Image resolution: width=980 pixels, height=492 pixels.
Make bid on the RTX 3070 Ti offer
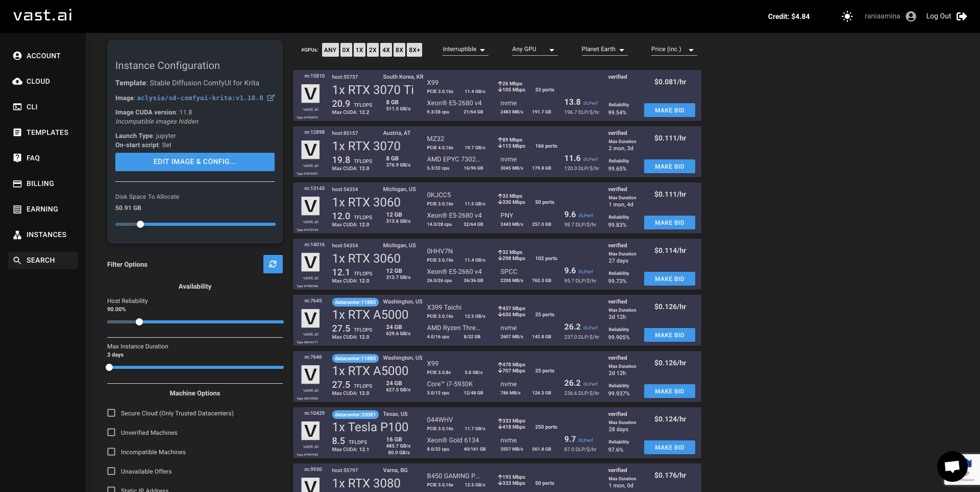pyautogui.click(x=670, y=110)
